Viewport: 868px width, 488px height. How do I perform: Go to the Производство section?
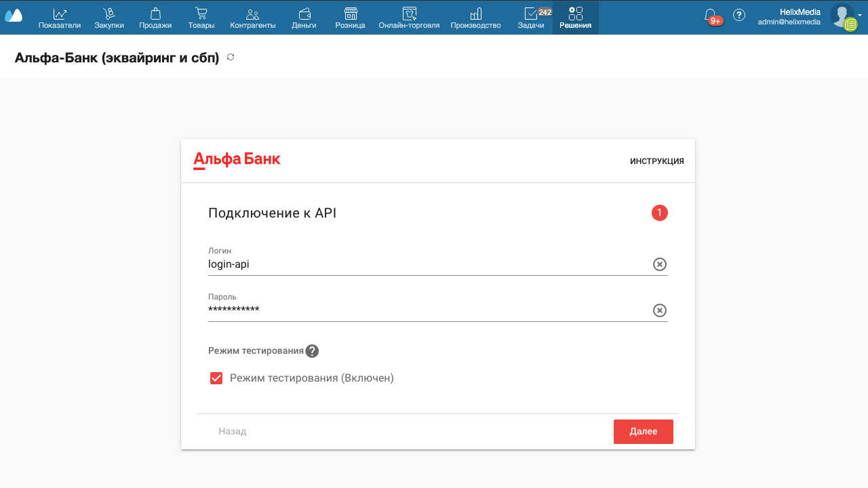pyautogui.click(x=475, y=18)
